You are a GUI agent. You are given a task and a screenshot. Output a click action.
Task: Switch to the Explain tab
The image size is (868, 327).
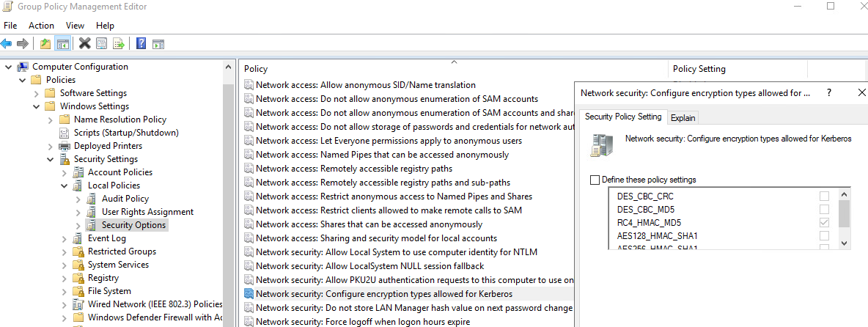(683, 117)
